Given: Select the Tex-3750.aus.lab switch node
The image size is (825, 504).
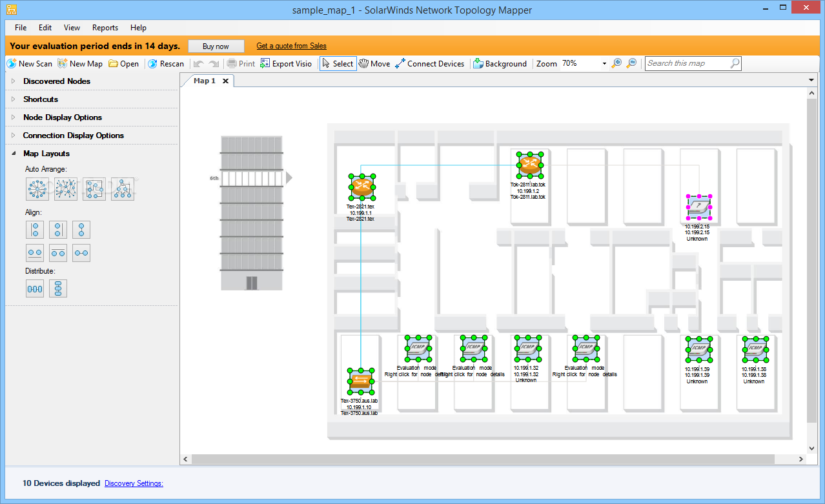Looking at the screenshot, I should tap(360, 382).
